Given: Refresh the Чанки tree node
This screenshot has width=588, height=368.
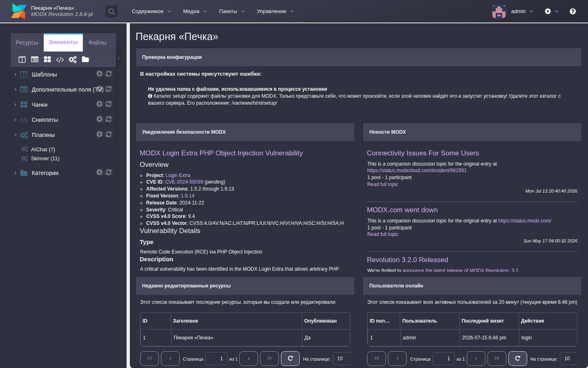Looking at the screenshot, I should 109,104.
